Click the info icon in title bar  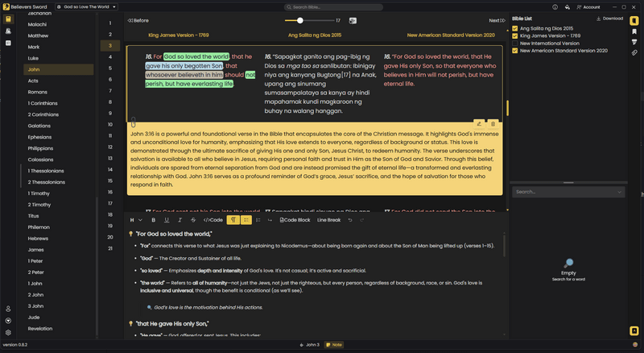(555, 7)
